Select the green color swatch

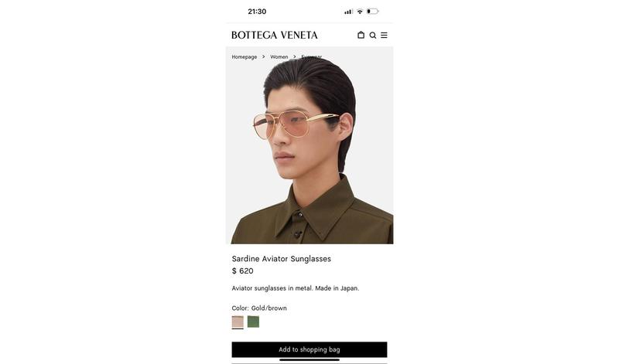point(254,321)
